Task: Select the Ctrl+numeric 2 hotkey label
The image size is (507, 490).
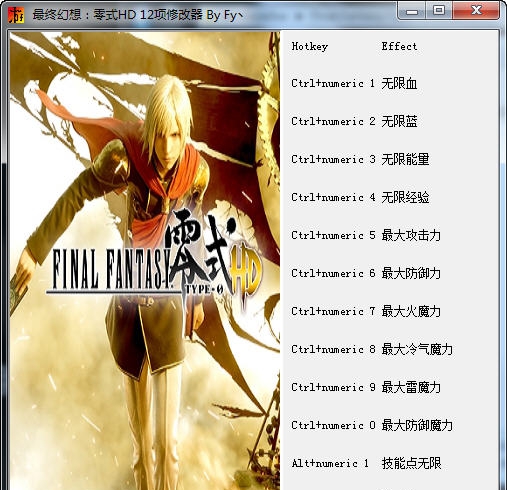Action: (333, 121)
